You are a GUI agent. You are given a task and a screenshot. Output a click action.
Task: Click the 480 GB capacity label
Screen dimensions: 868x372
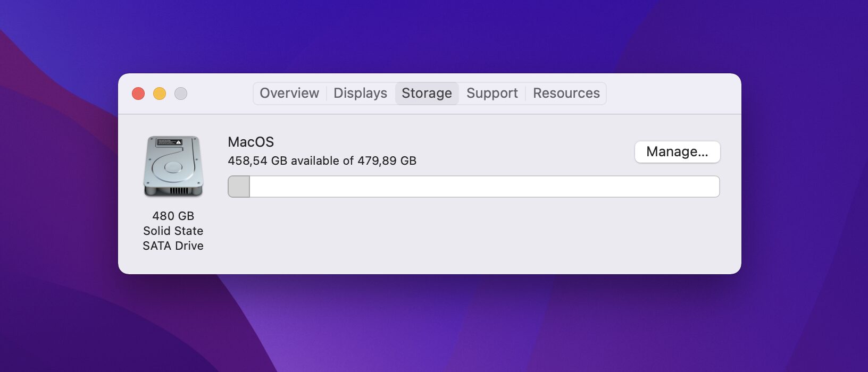tap(173, 216)
